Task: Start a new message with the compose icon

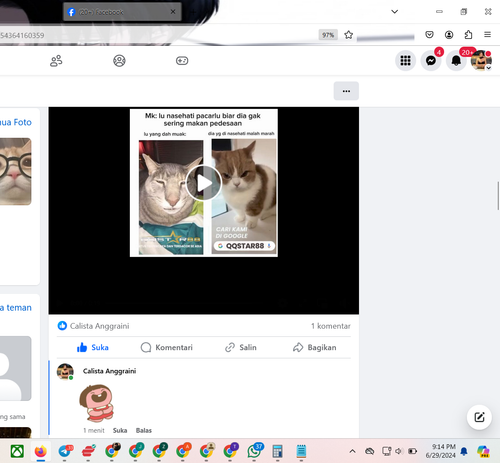Action: pos(479,417)
